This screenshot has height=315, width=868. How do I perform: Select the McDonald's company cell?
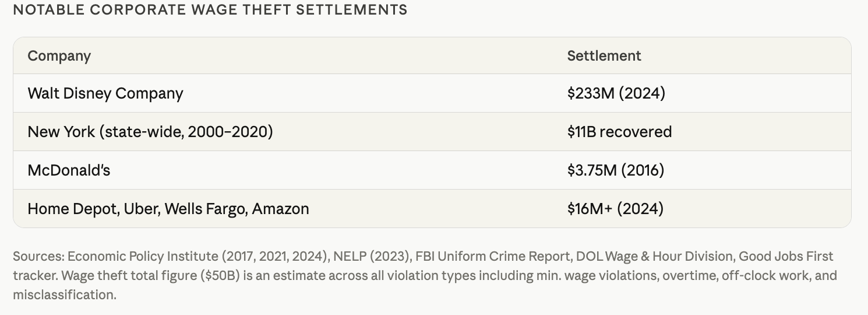point(69,170)
